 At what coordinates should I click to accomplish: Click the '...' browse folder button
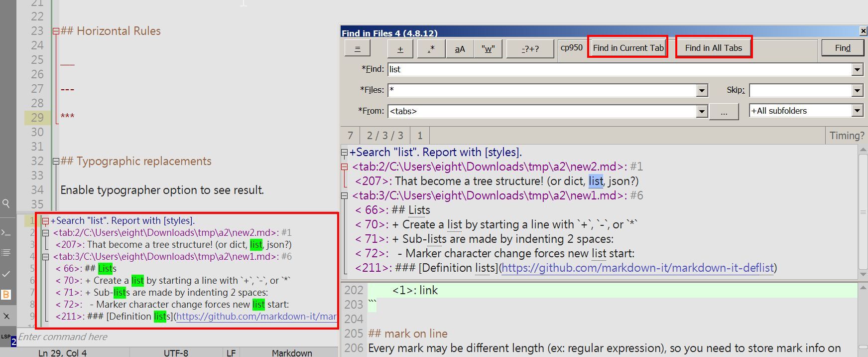(x=724, y=111)
